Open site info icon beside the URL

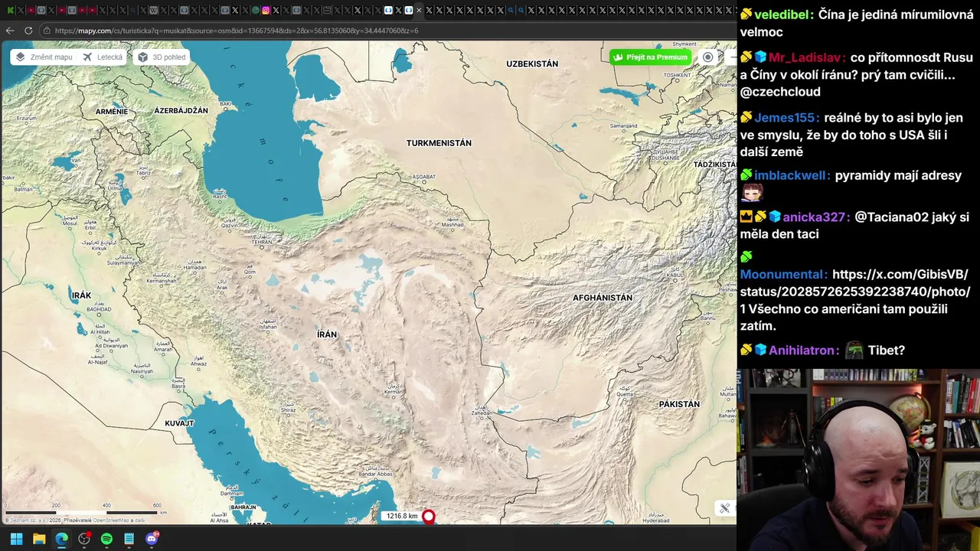coord(47,31)
